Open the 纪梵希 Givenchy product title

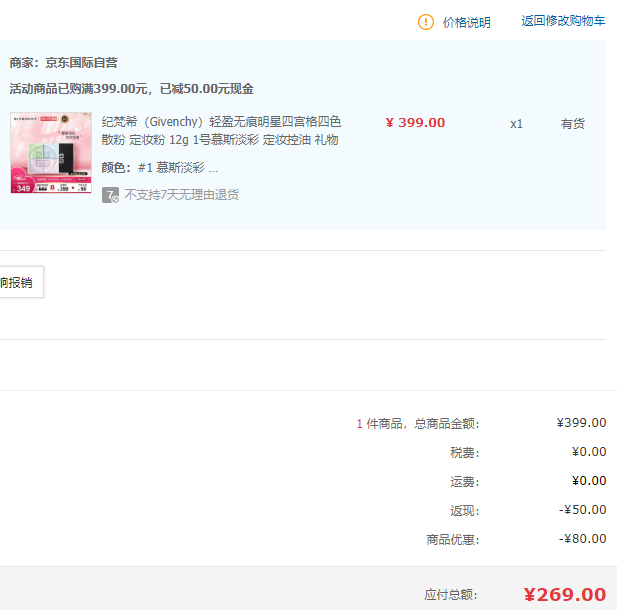pos(221,131)
